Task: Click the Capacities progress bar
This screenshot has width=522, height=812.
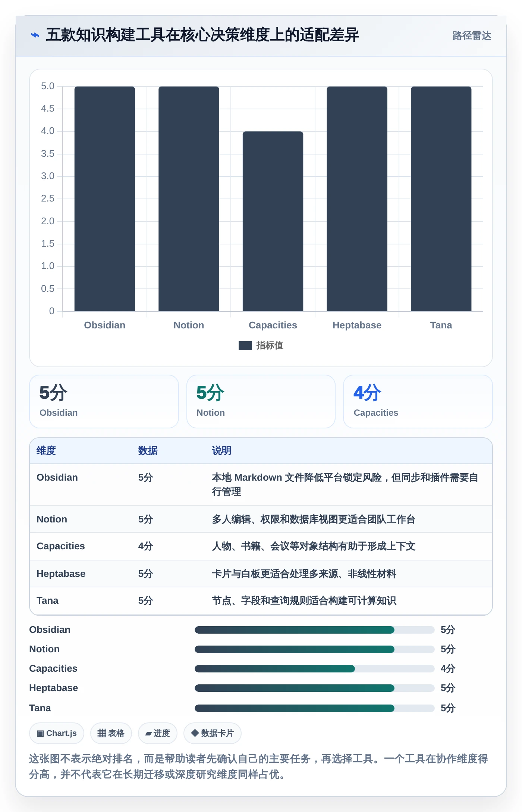Action: [x=314, y=669]
